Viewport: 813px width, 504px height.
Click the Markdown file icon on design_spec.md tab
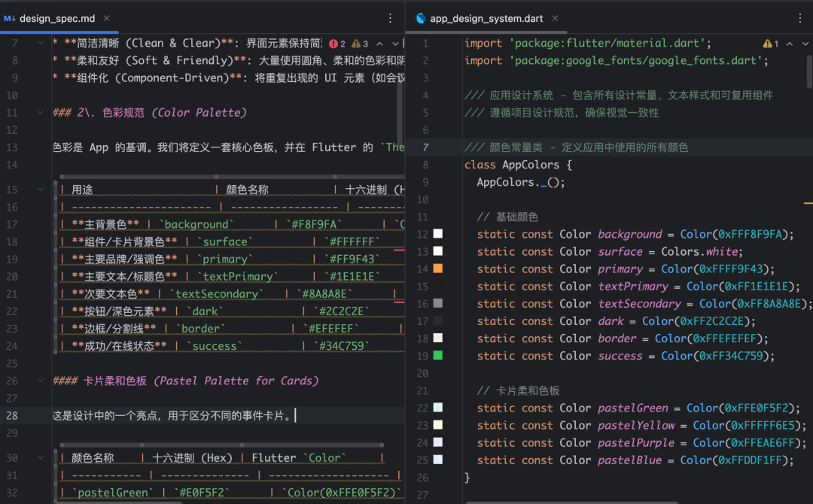(9, 19)
